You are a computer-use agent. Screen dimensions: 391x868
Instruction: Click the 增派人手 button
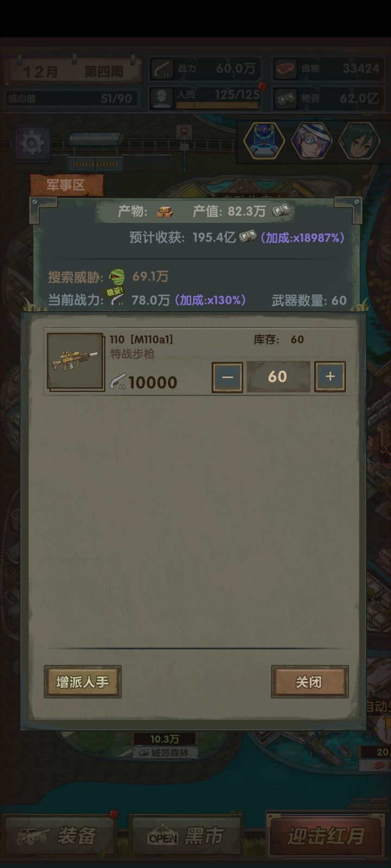(83, 682)
